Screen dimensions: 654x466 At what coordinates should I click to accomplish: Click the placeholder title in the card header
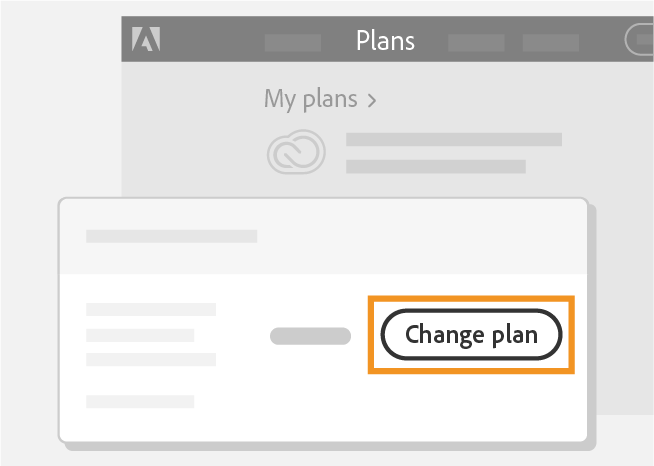pos(171,236)
